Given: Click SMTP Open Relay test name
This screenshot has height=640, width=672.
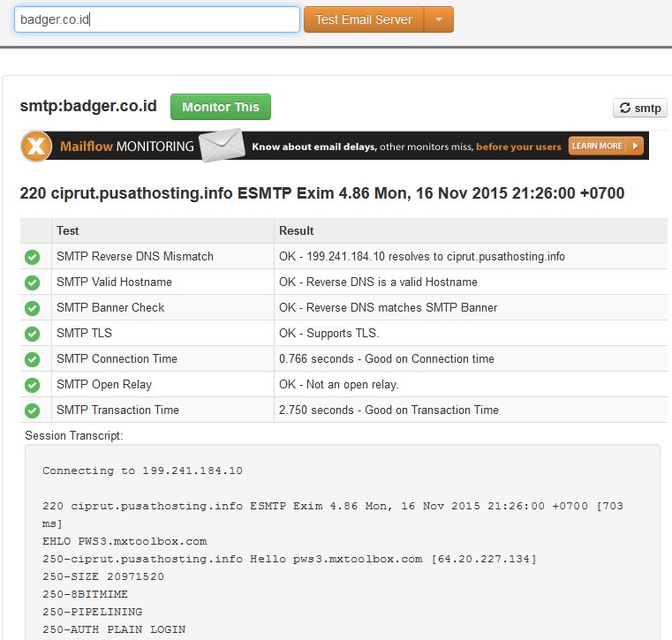Looking at the screenshot, I should (x=104, y=384).
